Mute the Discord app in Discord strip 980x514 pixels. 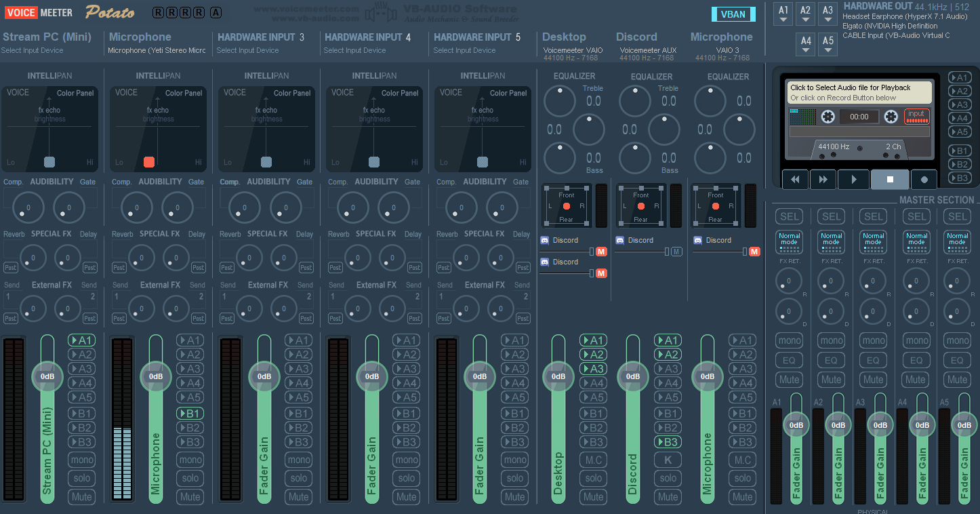pyautogui.click(x=676, y=252)
